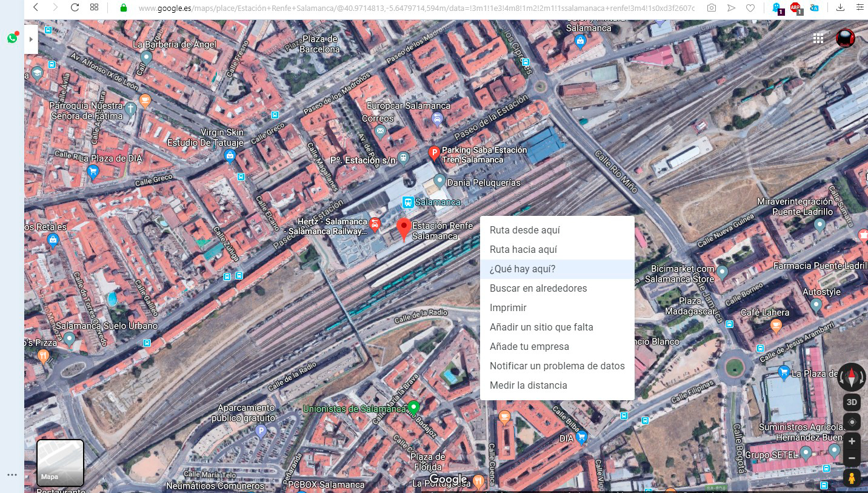Click the La Barbería de Ángel pin
Viewport: 868px width, 493px height.
pos(145,58)
